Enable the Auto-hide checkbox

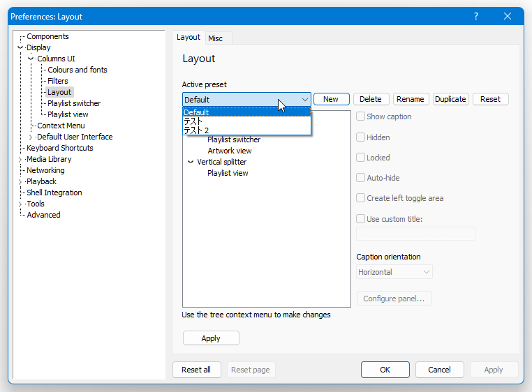(360, 178)
